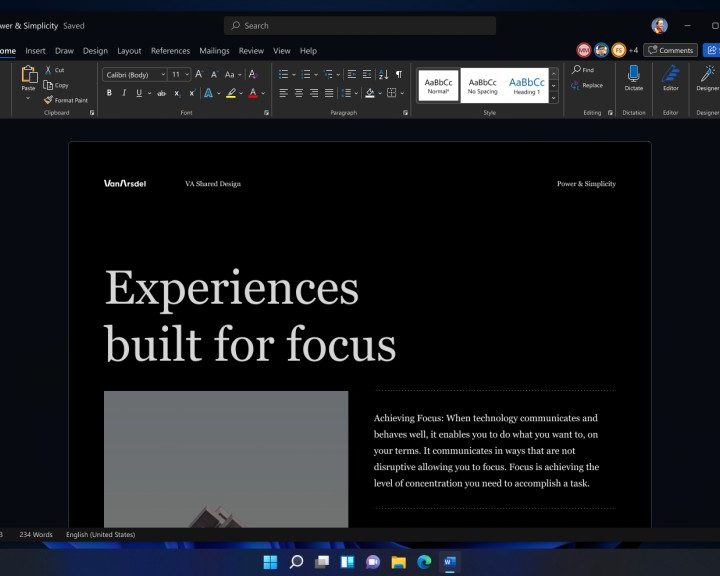Apply the text effects glowing A icon
The width and height of the screenshot is (720, 576).
click(208, 93)
